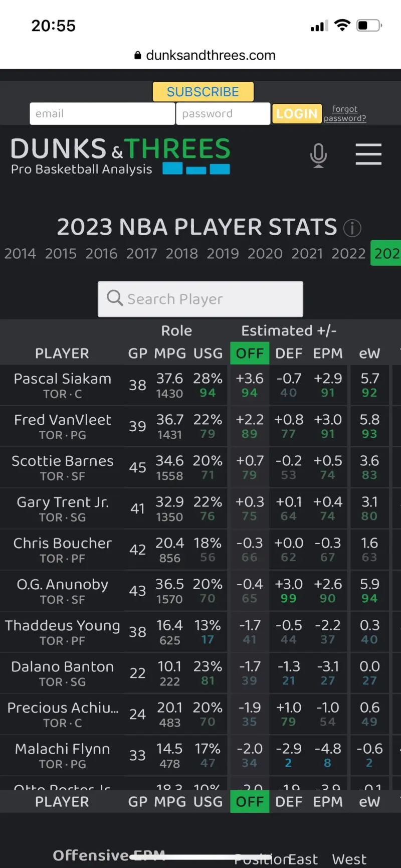Open the hamburger navigation menu

368,154
